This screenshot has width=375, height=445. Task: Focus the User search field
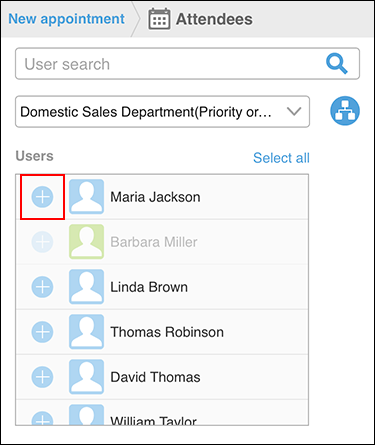coord(187,64)
